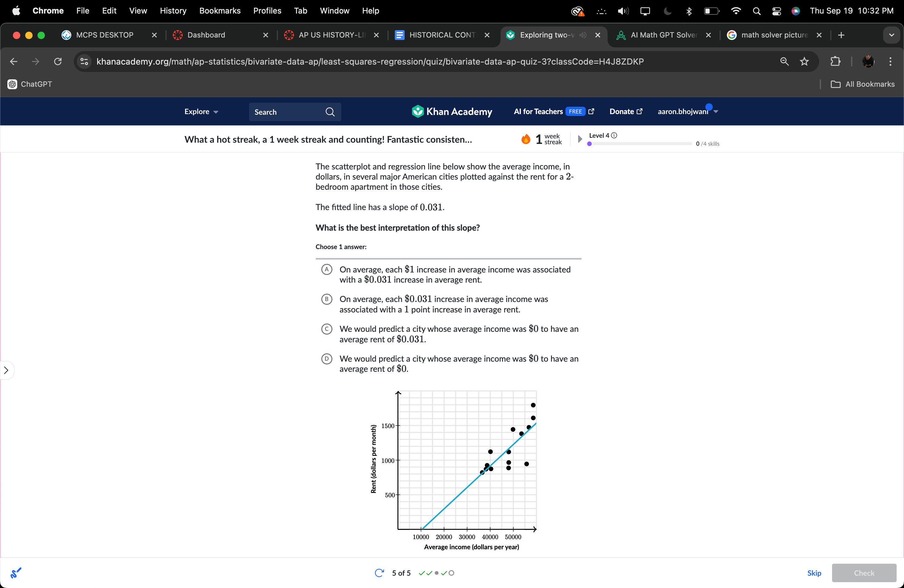
Task: Open the scratchpad pencil tool icon
Action: (x=16, y=573)
